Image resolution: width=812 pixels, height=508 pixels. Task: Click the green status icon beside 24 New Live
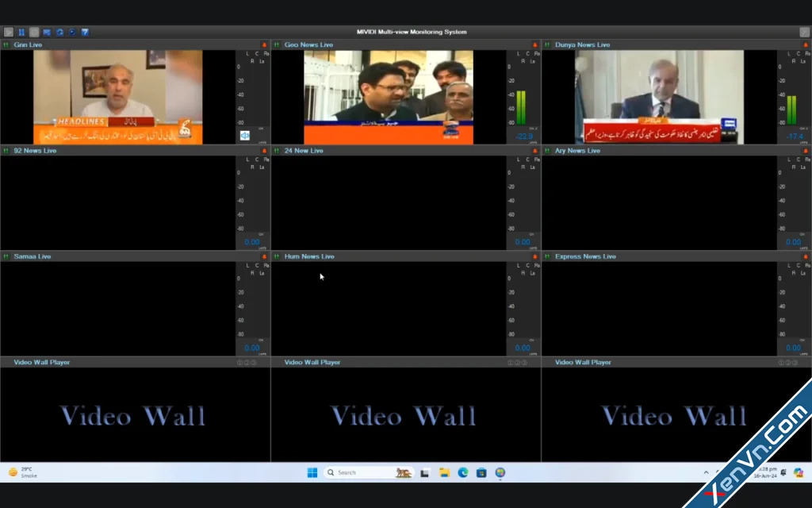click(x=277, y=151)
